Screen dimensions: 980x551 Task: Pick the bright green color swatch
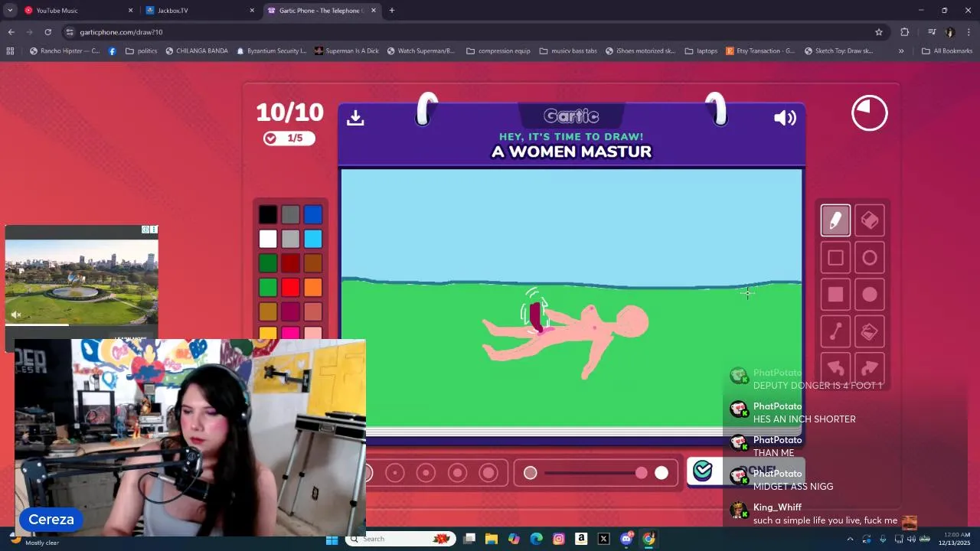tap(267, 288)
